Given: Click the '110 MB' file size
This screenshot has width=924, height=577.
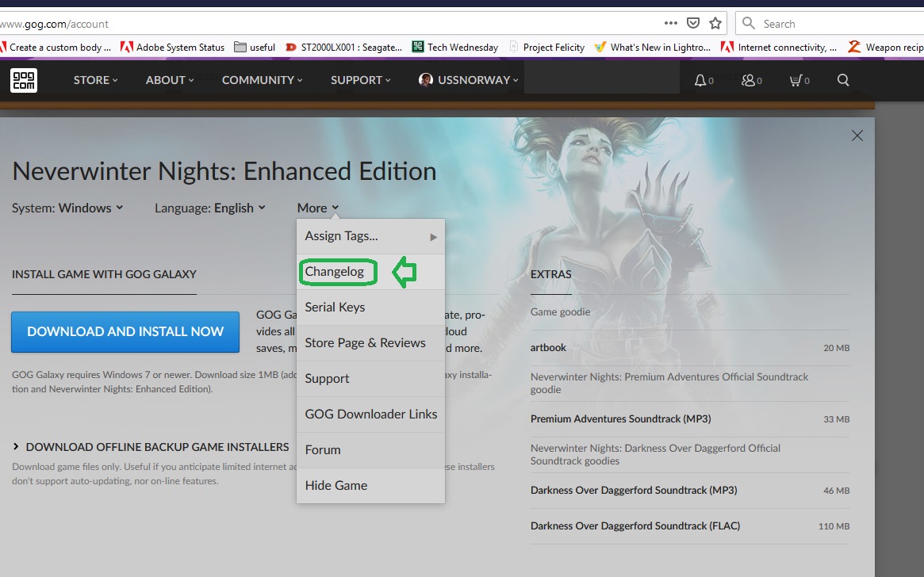Looking at the screenshot, I should pos(834,526).
